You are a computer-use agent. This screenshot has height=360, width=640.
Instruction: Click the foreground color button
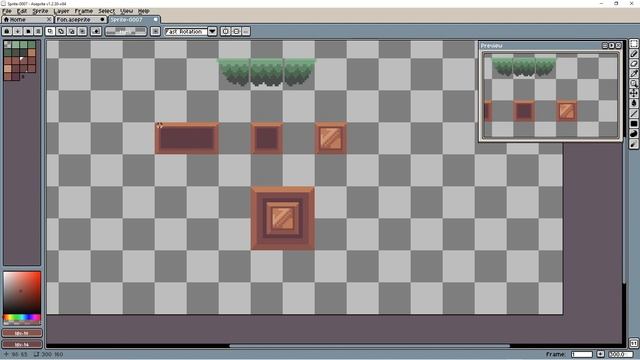[22, 333]
